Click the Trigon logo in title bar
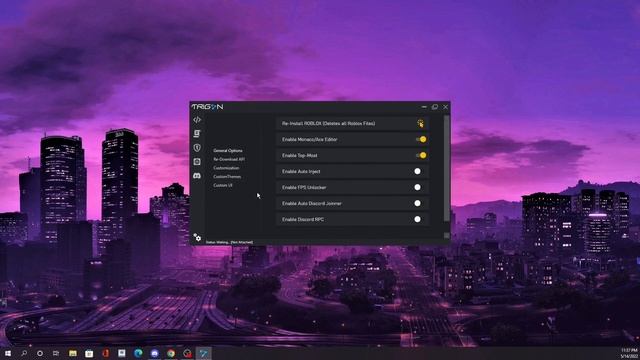Screen dimensions: 640x360 coord(207,107)
